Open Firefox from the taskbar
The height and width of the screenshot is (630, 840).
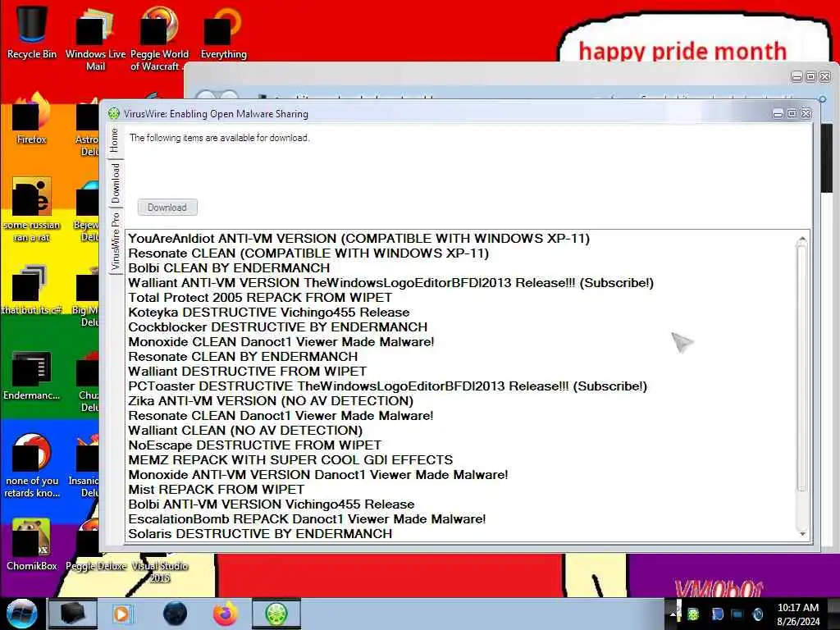(226, 614)
